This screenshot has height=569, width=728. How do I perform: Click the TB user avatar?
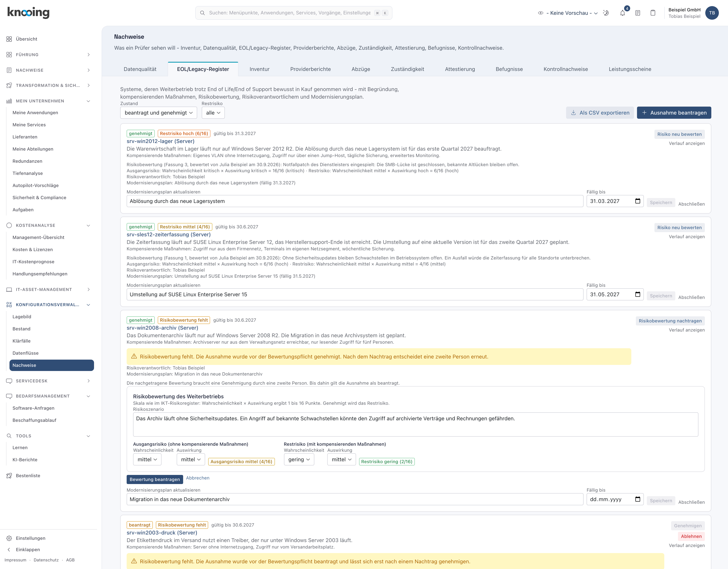(712, 13)
